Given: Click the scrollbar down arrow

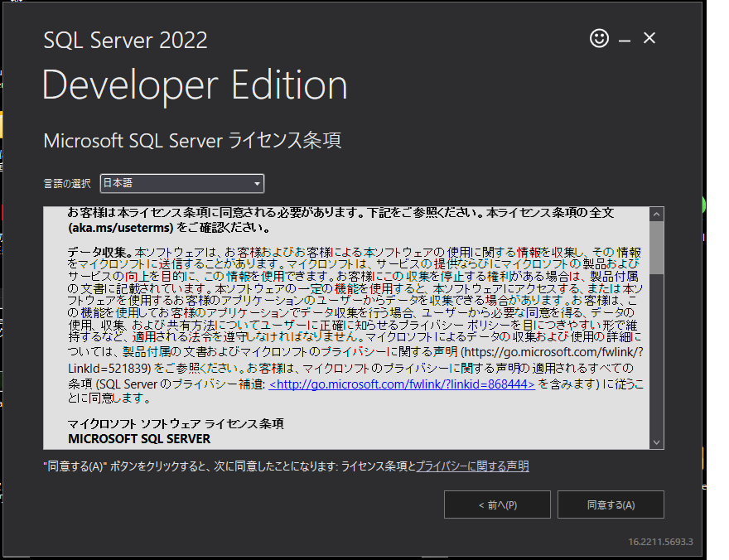Looking at the screenshot, I should click(x=657, y=442).
